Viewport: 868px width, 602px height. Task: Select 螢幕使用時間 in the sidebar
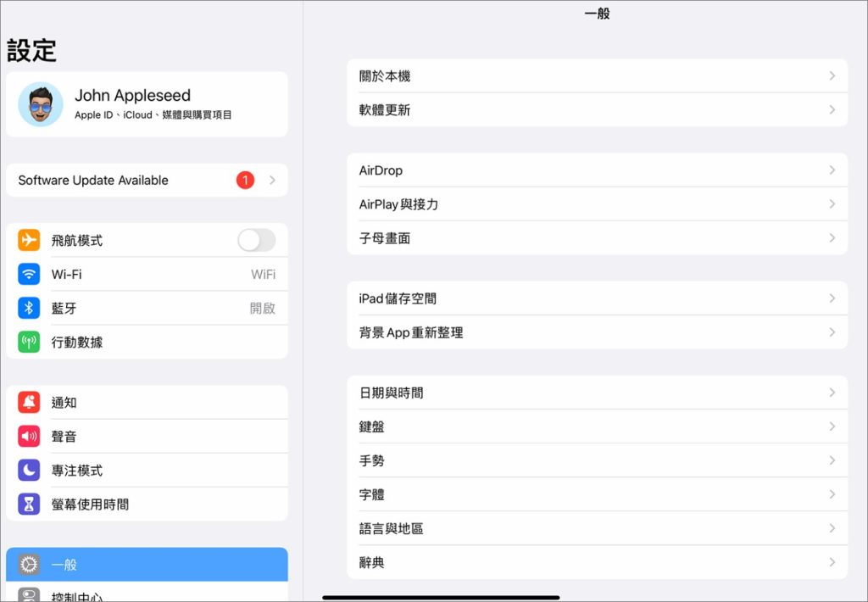[x=147, y=504]
